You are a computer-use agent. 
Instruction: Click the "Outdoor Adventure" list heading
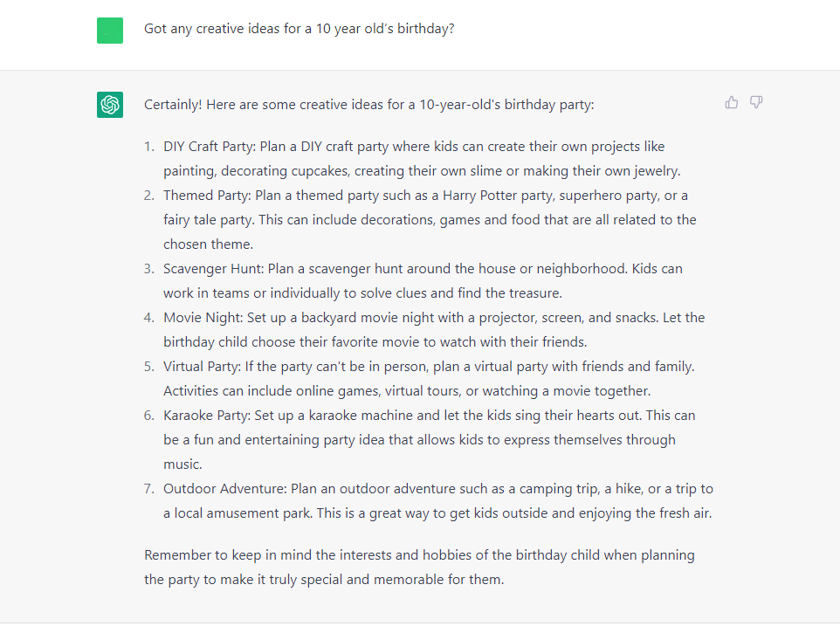pyautogui.click(x=220, y=489)
